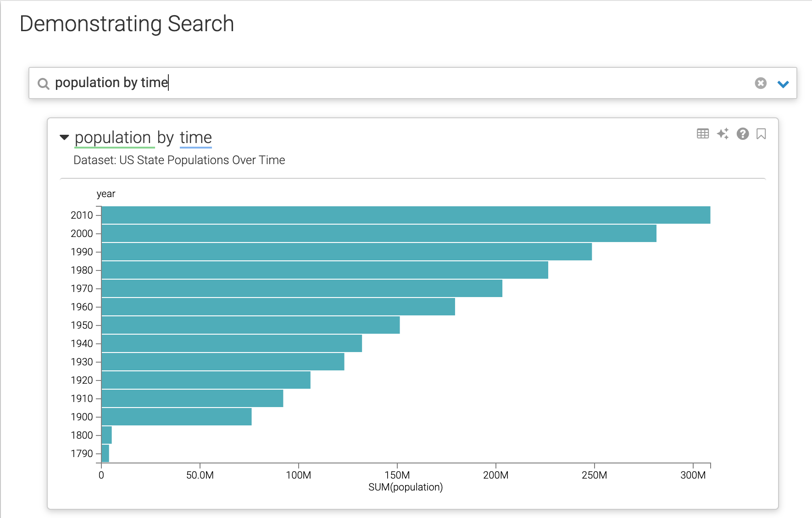Click the 'year' axis title
This screenshot has height=518, width=812.
106,194
